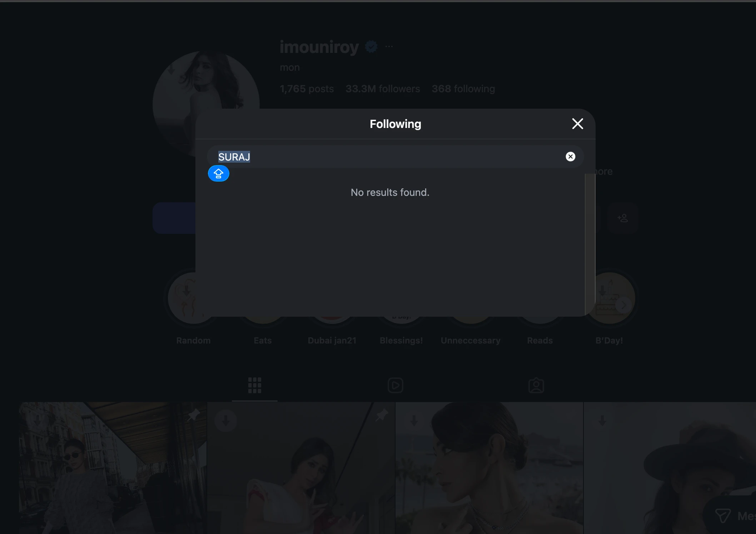Click the 'mon' display name
756x534 pixels.
click(x=290, y=67)
